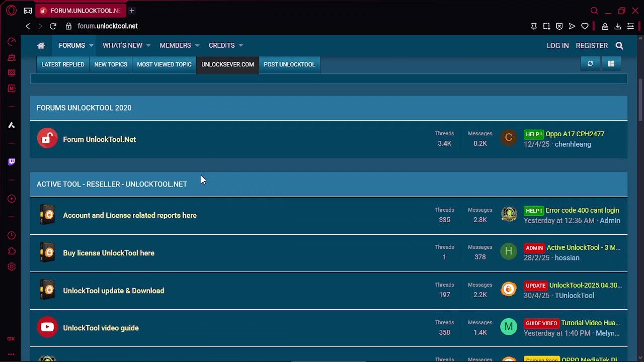
Task: Open Tutorial Video Hua... thread
Action: [x=591, y=323]
